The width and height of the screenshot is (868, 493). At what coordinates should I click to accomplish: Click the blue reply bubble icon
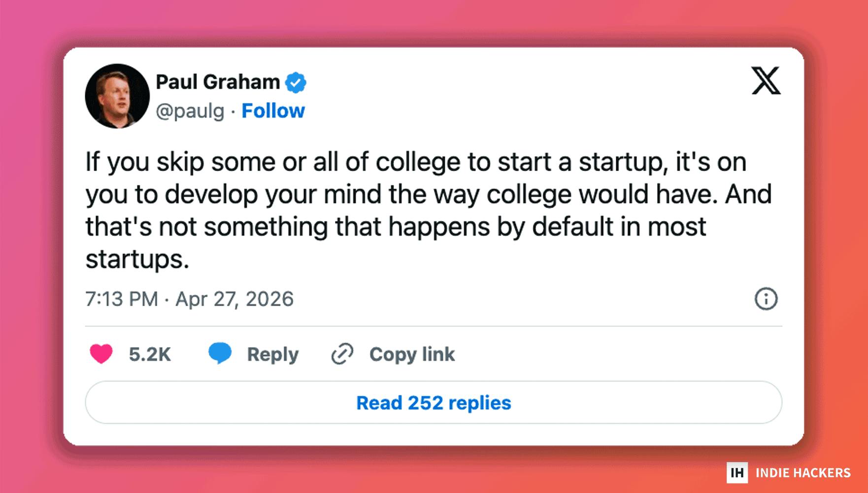pyautogui.click(x=220, y=353)
